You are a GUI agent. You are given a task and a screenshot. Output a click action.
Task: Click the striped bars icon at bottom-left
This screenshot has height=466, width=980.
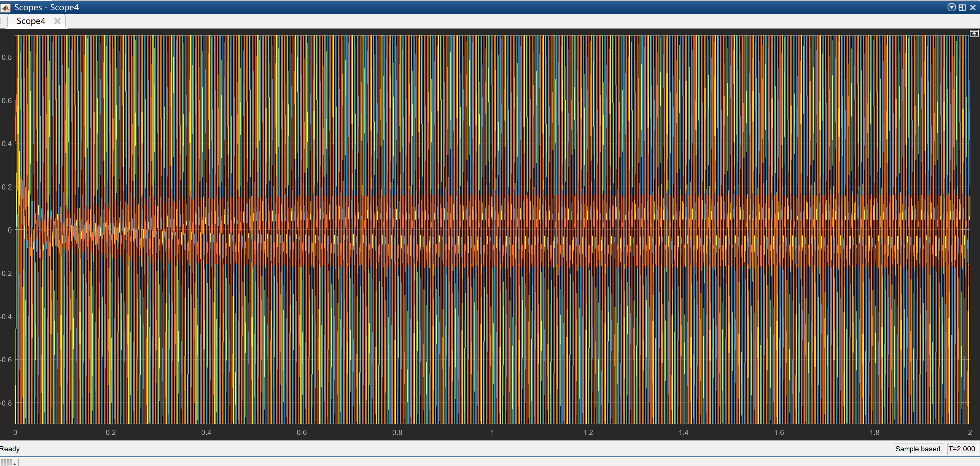pos(6,463)
